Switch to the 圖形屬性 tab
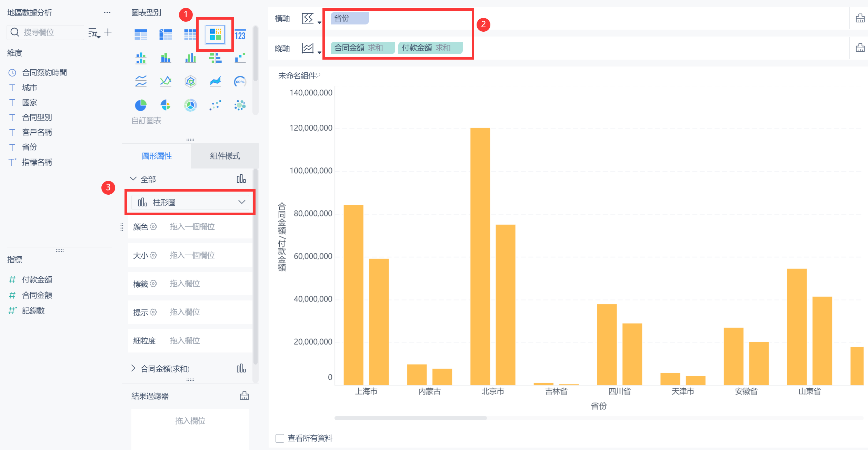This screenshot has width=868, height=450. coord(157,156)
